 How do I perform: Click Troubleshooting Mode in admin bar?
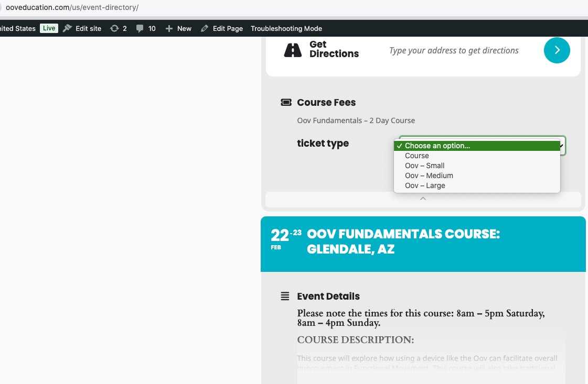[286, 28]
